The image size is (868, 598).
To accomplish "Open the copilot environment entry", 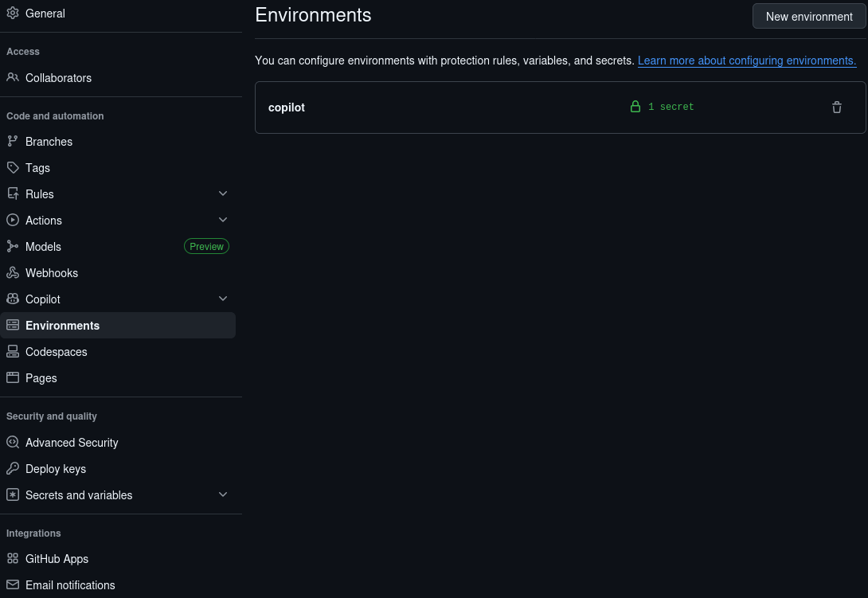I will pos(287,107).
